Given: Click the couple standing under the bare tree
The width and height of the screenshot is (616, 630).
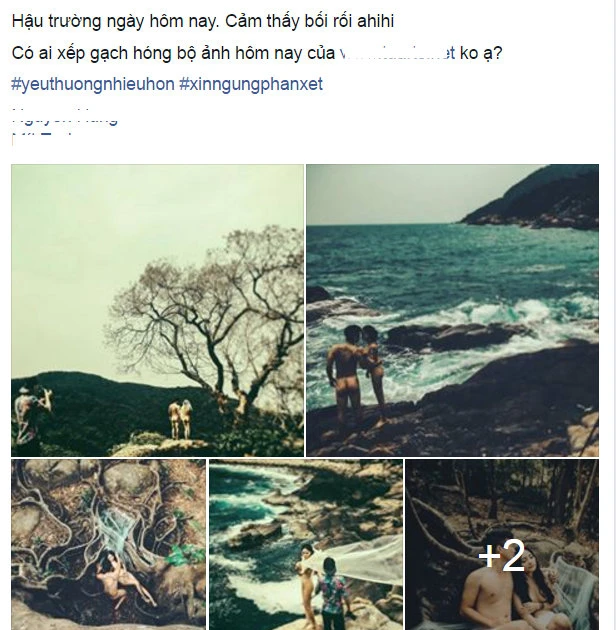Looking at the screenshot, I should 180,419.
